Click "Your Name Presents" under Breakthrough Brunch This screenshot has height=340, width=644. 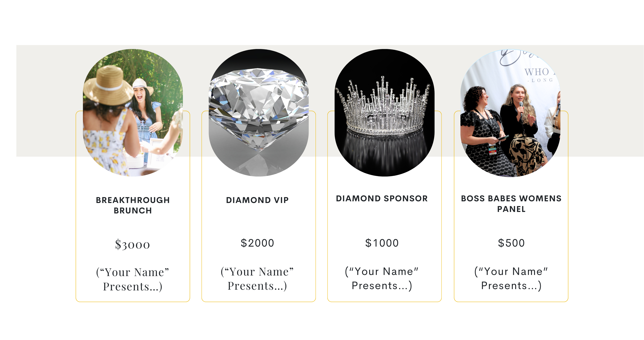point(133,279)
